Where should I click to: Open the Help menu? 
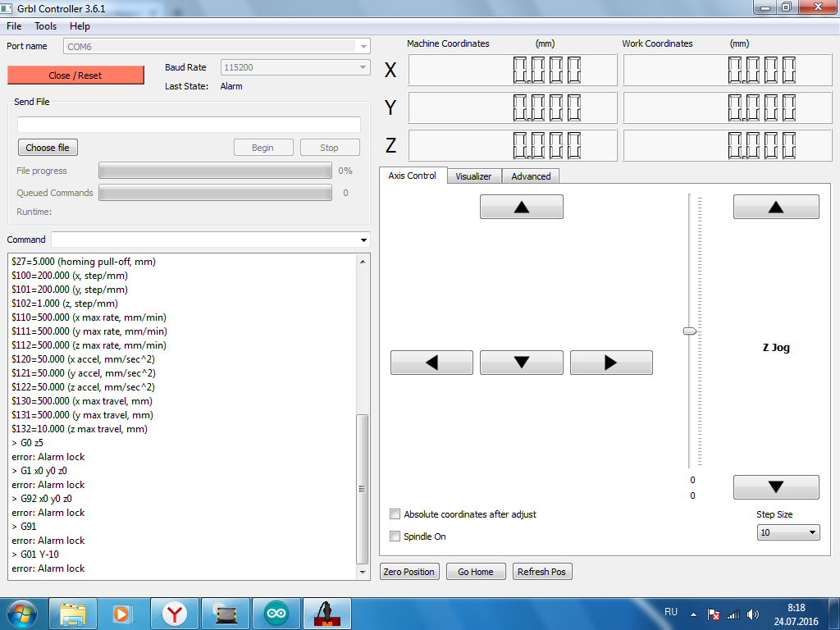click(80, 26)
